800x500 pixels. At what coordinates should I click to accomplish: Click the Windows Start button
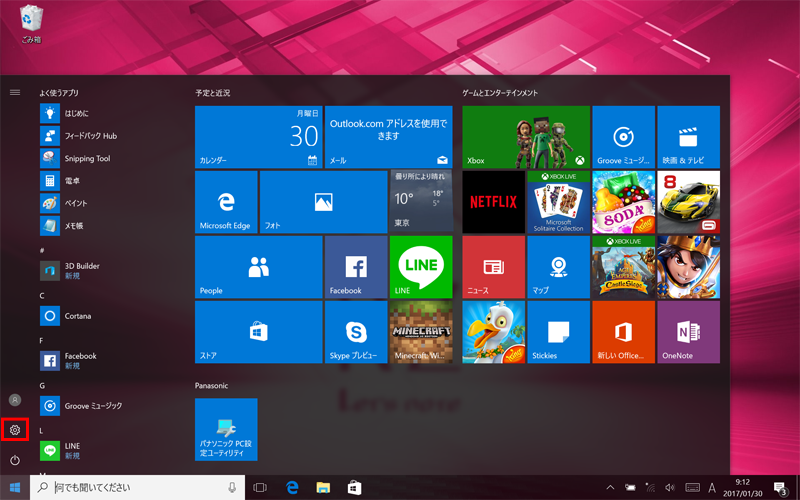(15, 488)
